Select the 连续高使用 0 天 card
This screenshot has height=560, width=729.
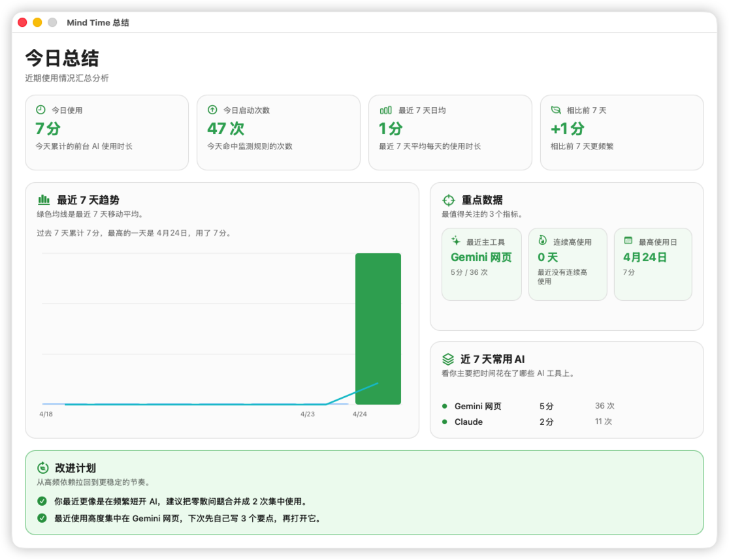tap(568, 264)
